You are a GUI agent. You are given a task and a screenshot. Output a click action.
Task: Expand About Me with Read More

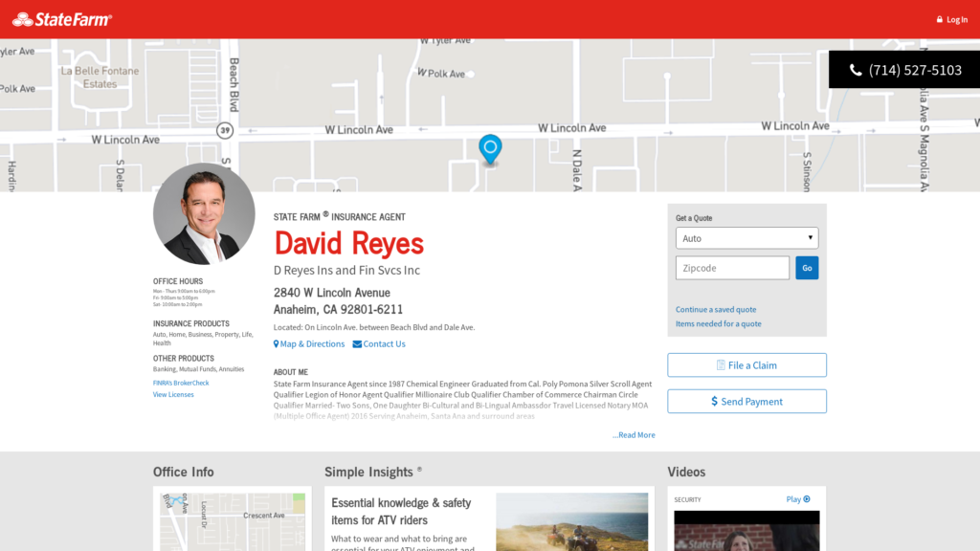tap(635, 435)
